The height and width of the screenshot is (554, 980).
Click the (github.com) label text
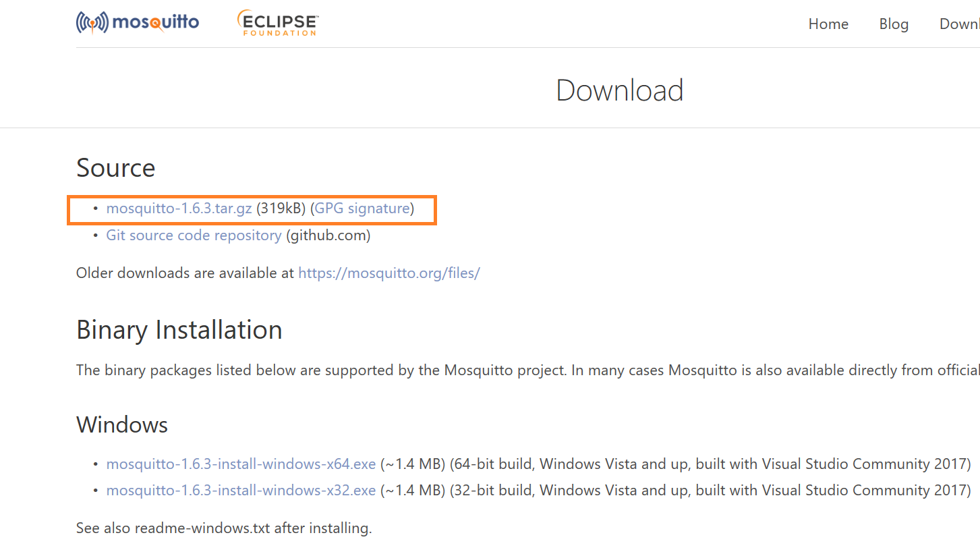[328, 236]
